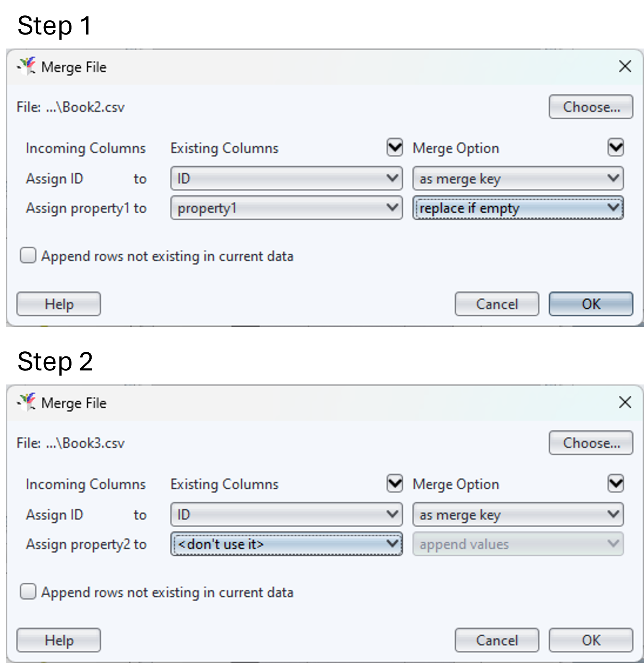Click the Book2 Merge File app icon
Viewport: 644px width, 663px height.
pyautogui.click(x=27, y=66)
